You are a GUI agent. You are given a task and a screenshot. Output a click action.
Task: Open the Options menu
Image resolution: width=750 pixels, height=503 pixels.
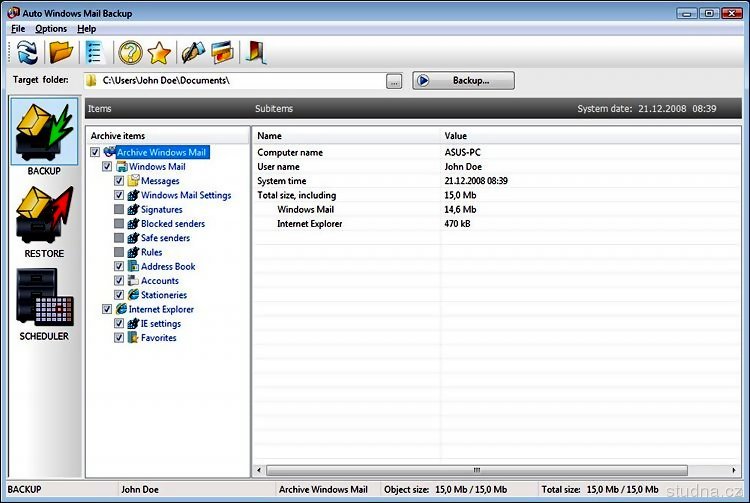(51, 29)
